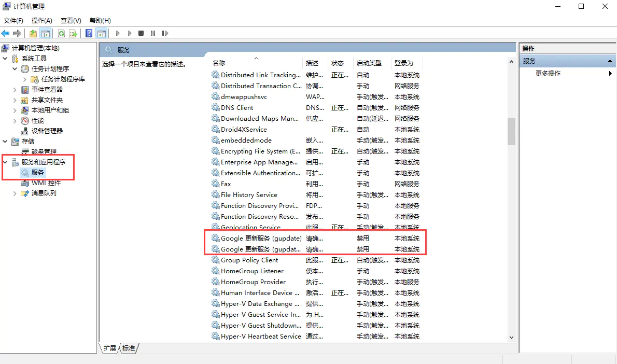
Task: Select 计算机管理(本地) root node
Action: [35, 48]
